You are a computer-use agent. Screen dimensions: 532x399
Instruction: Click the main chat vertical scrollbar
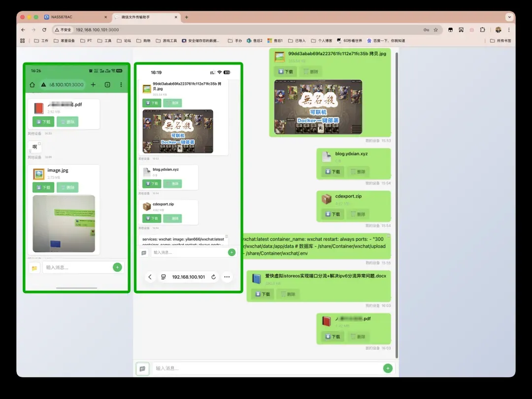pyautogui.click(x=397, y=205)
